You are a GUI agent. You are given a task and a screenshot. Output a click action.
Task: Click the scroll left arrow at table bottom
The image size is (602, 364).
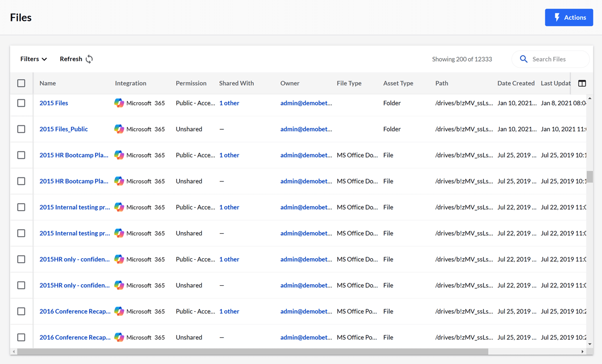pos(14,351)
